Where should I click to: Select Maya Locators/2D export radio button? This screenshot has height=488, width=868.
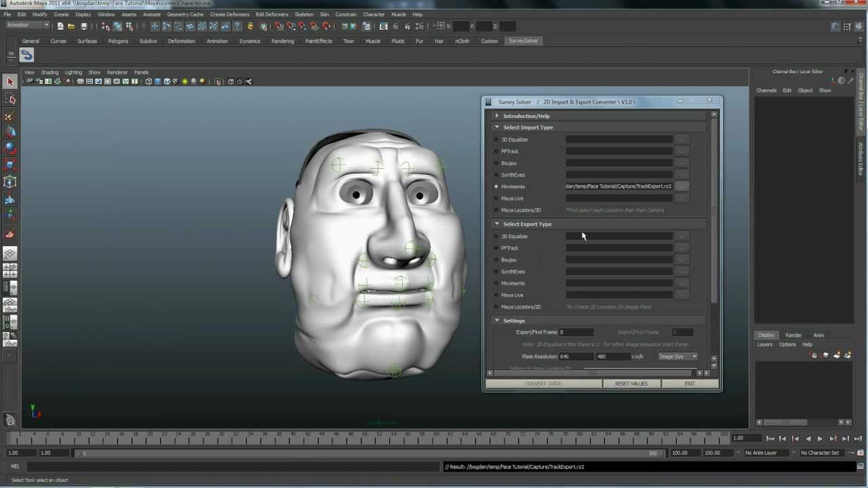pyautogui.click(x=496, y=307)
